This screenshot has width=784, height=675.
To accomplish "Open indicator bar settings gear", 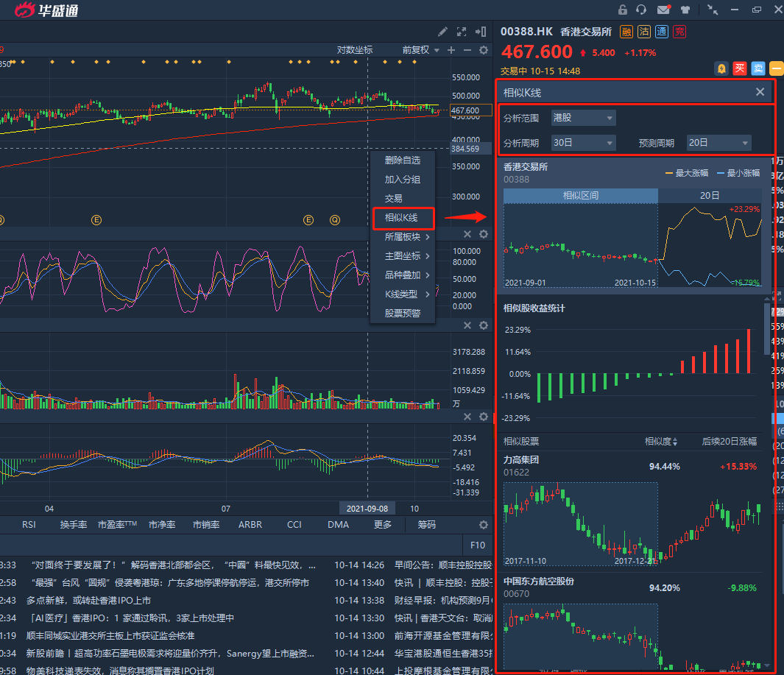I will coord(484,525).
